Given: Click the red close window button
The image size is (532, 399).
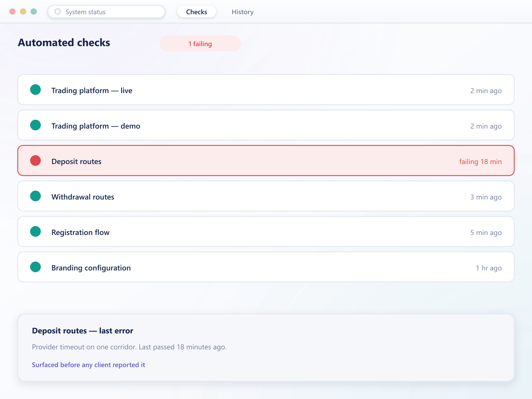Looking at the screenshot, I should [12, 12].
